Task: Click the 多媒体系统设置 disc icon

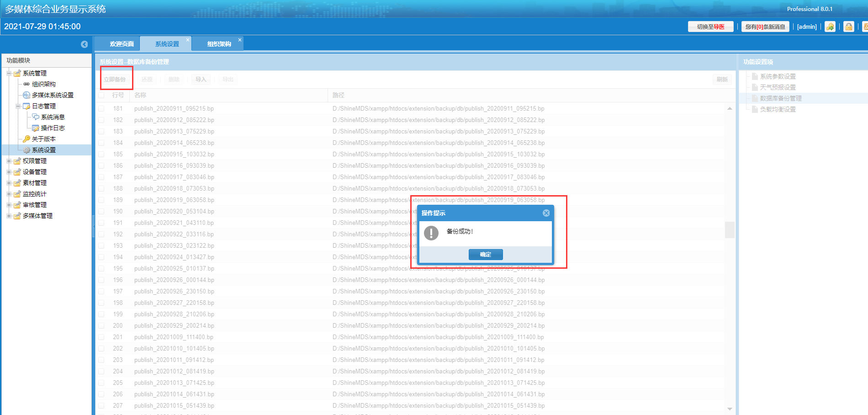Action: pos(26,95)
